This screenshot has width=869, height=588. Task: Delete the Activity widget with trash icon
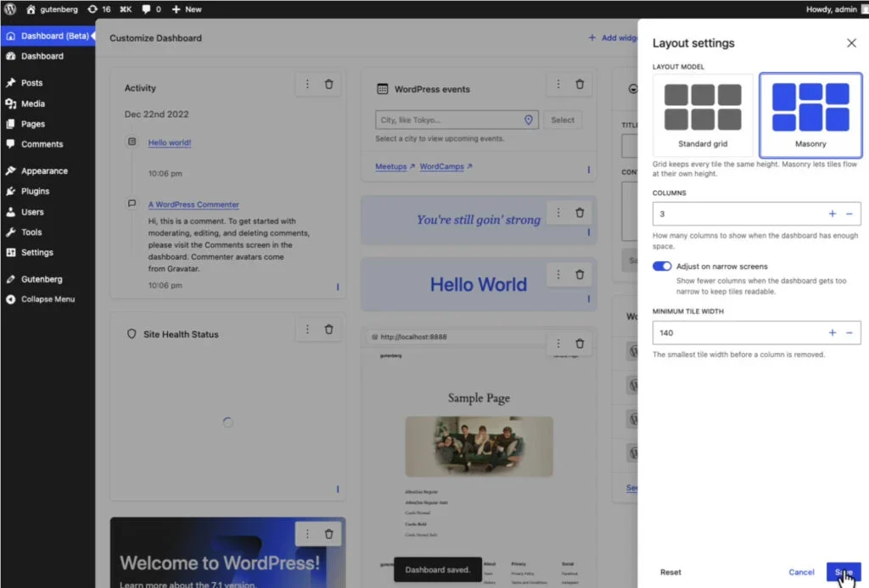pyautogui.click(x=328, y=84)
